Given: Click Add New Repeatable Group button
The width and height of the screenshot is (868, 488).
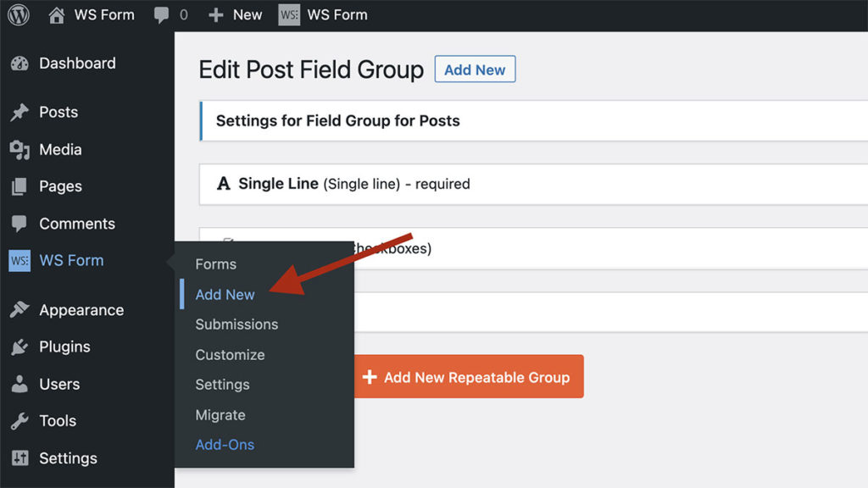Looking at the screenshot, I should pyautogui.click(x=469, y=377).
